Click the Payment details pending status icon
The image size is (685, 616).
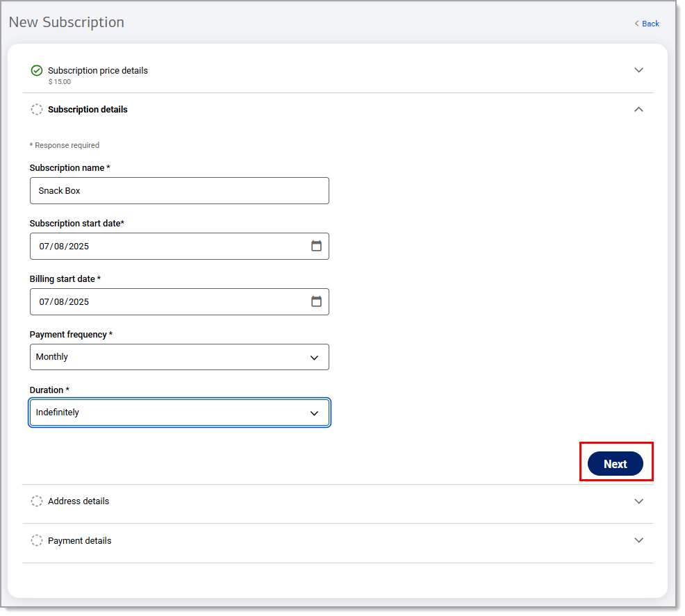point(37,540)
